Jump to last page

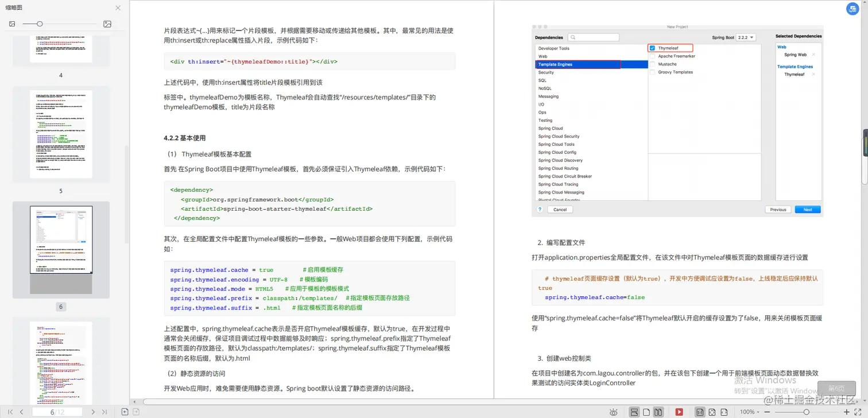click(x=104, y=412)
